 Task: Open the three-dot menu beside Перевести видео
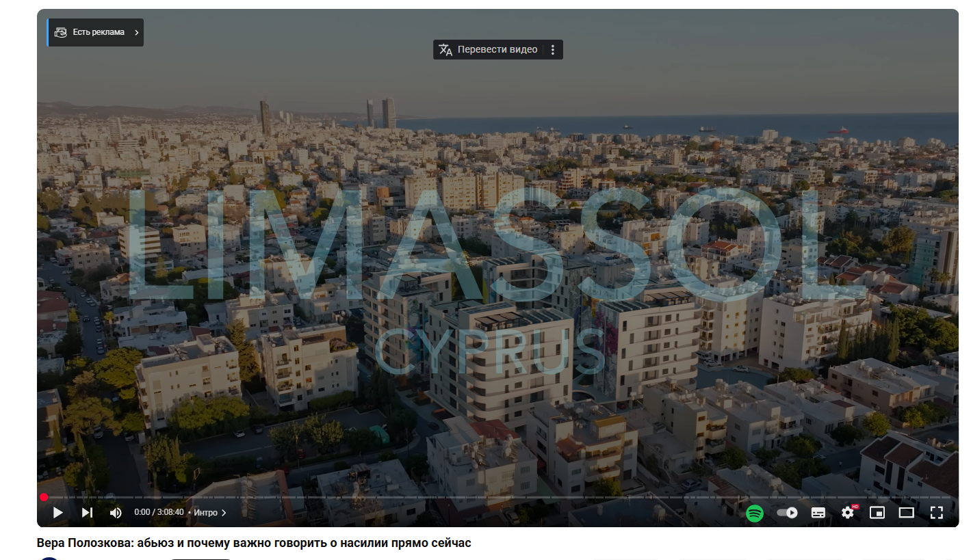click(x=553, y=49)
